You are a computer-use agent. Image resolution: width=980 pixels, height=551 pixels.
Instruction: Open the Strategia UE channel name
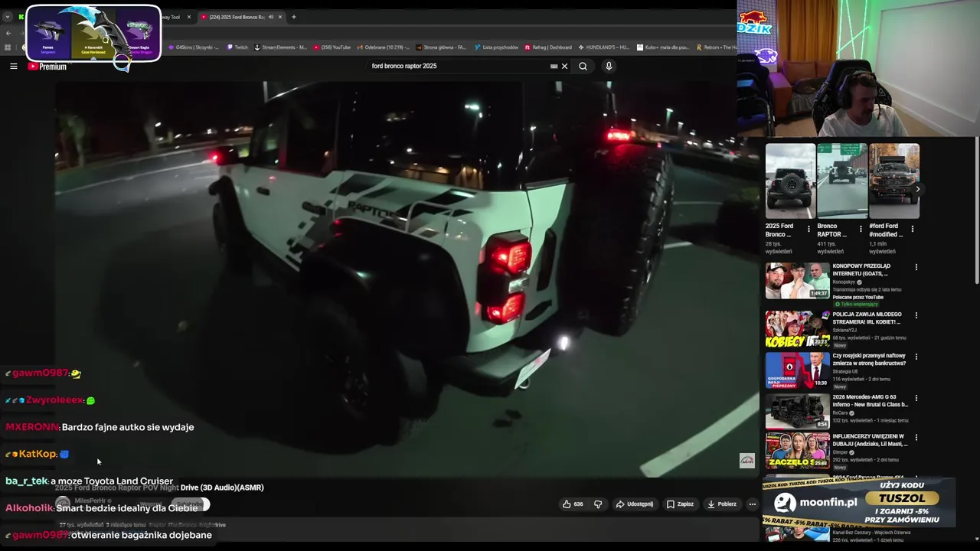click(845, 372)
